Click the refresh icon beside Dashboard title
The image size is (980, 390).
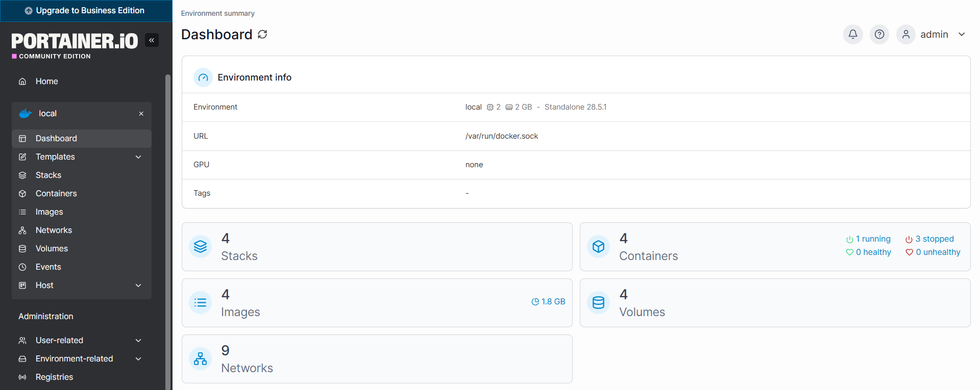262,34
